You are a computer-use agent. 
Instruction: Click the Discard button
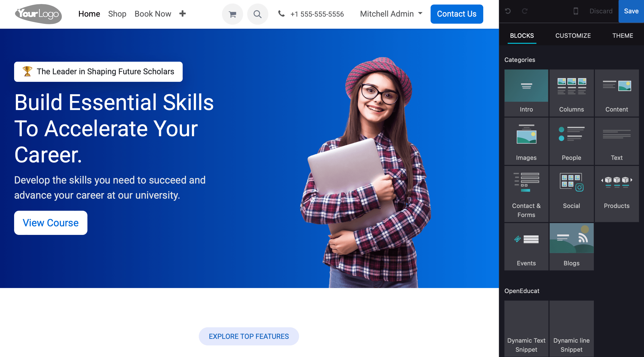tap(601, 11)
